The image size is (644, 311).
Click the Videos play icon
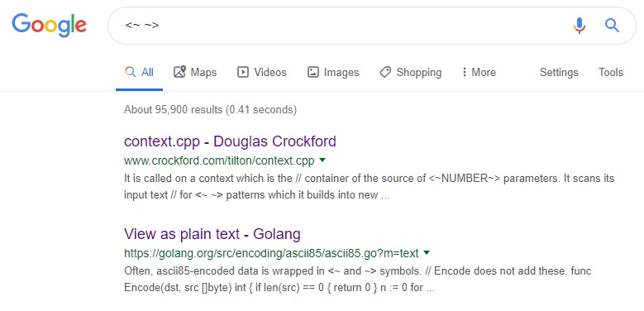coord(243,72)
